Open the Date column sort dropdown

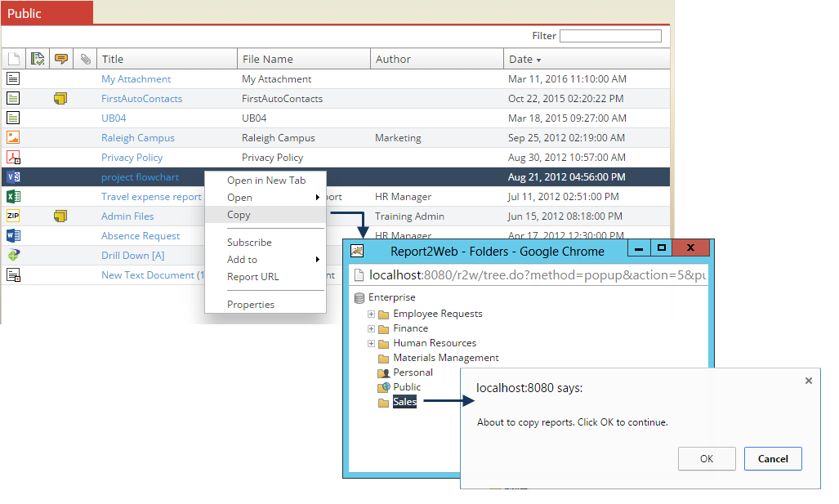[x=538, y=58]
